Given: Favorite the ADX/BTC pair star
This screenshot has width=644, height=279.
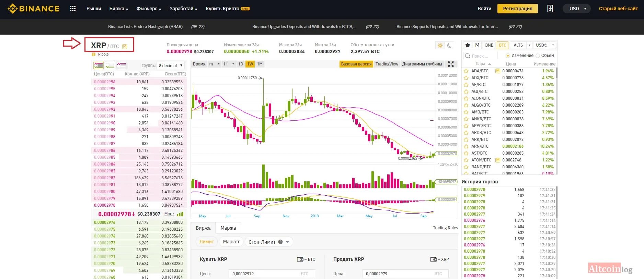Looking at the screenshot, I should 466,78.
